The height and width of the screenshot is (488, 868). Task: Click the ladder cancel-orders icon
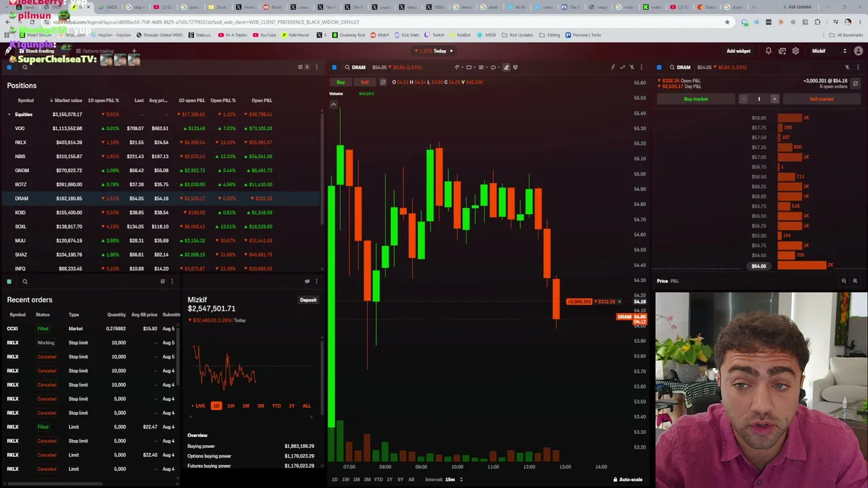pyautogui.click(x=855, y=83)
